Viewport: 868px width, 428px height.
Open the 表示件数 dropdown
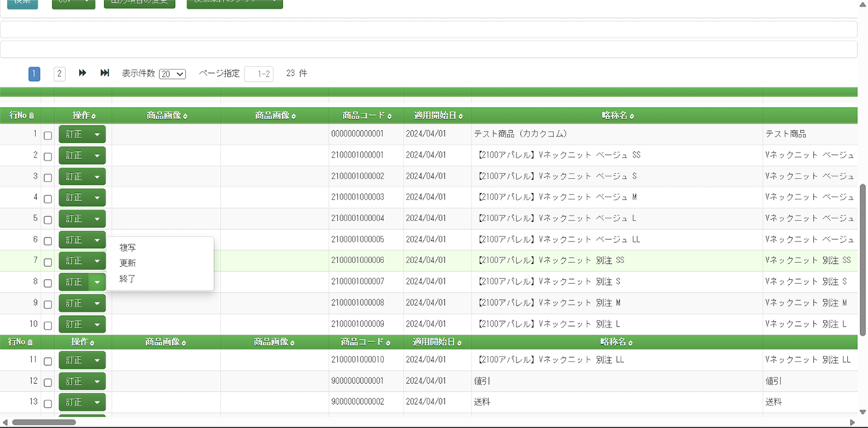(x=172, y=74)
